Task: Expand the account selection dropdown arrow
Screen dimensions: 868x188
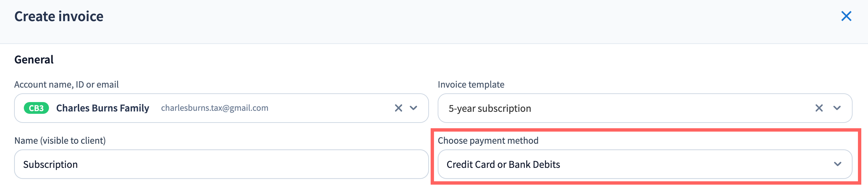Action: [x=414, y=108]
